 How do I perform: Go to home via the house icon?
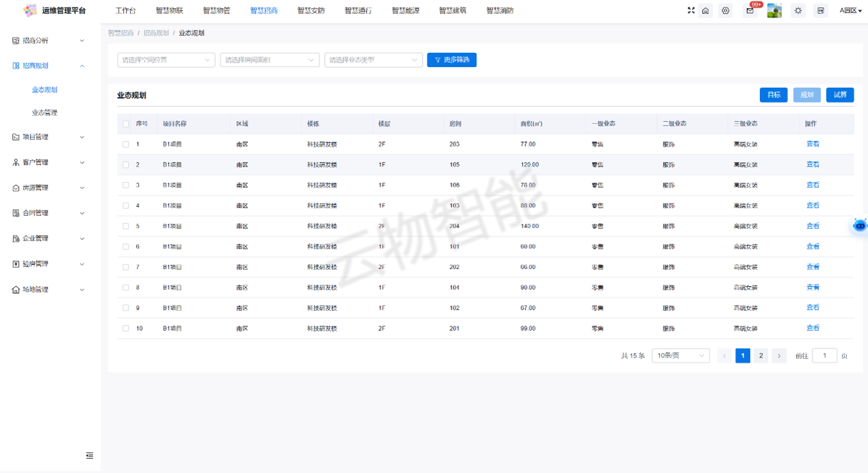tap(705, 11)
